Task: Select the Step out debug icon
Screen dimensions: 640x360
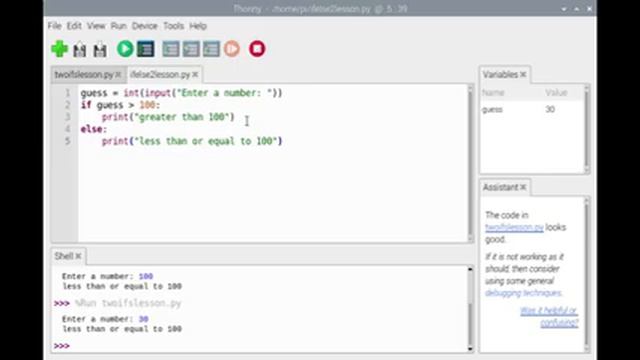Action: [x=211, y=49]
